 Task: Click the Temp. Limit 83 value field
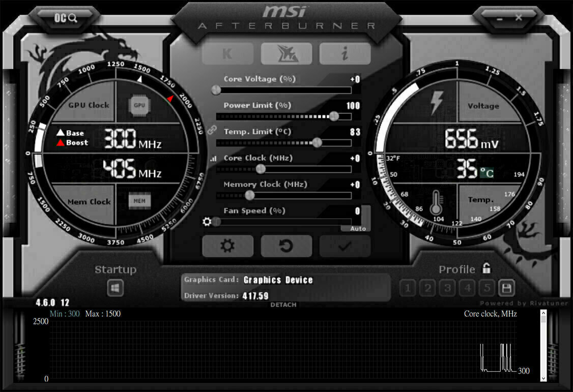click(355, 132)
